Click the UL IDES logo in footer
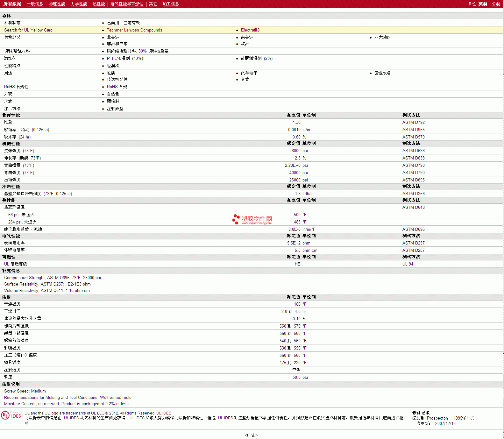 11,415
